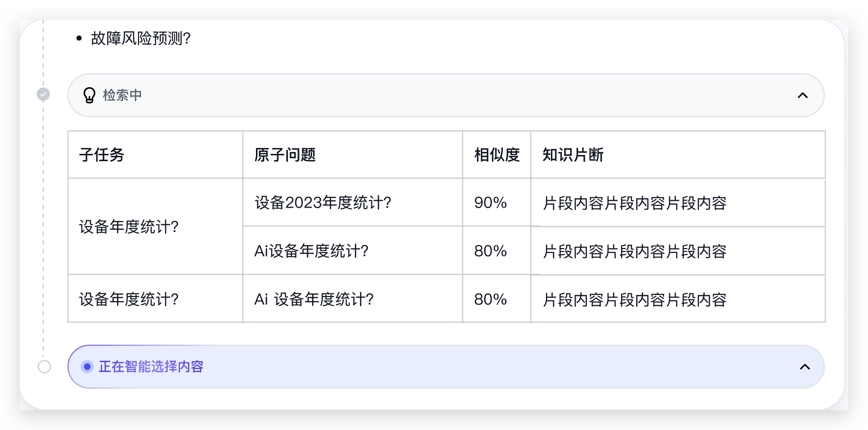The image size is (868, 430).
Task: Click the 原子问题 column header
Action: tap(285, 155)
